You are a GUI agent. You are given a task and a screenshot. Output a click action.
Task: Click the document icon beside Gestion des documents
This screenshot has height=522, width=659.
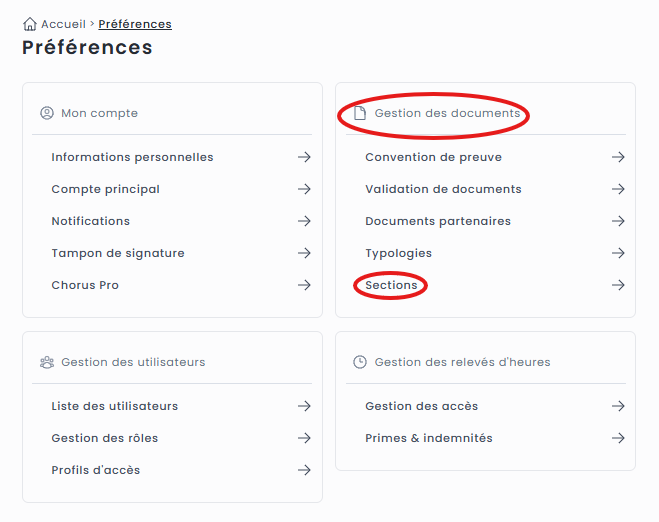click(x=360, y=113)
